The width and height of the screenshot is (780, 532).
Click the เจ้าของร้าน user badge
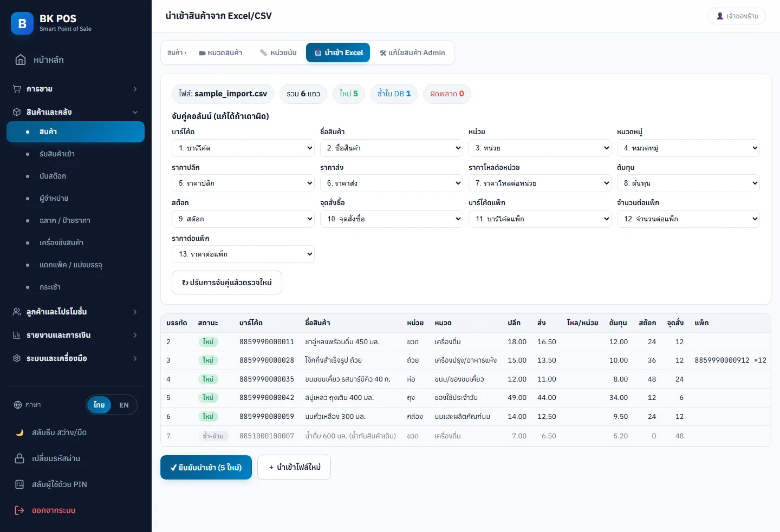pos(737,16)
